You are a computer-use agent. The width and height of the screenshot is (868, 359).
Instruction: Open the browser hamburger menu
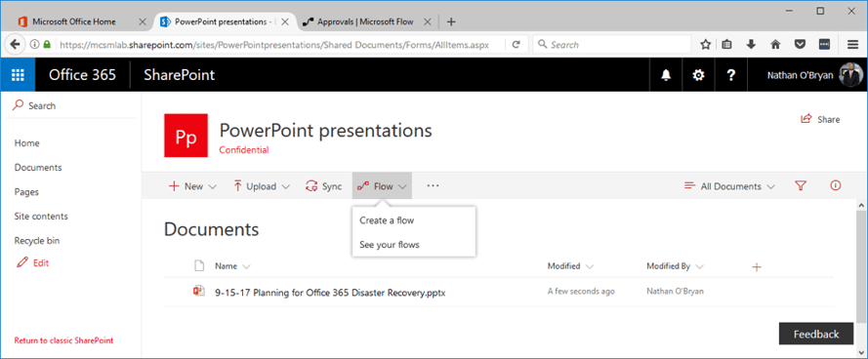[x=853, y=45]
